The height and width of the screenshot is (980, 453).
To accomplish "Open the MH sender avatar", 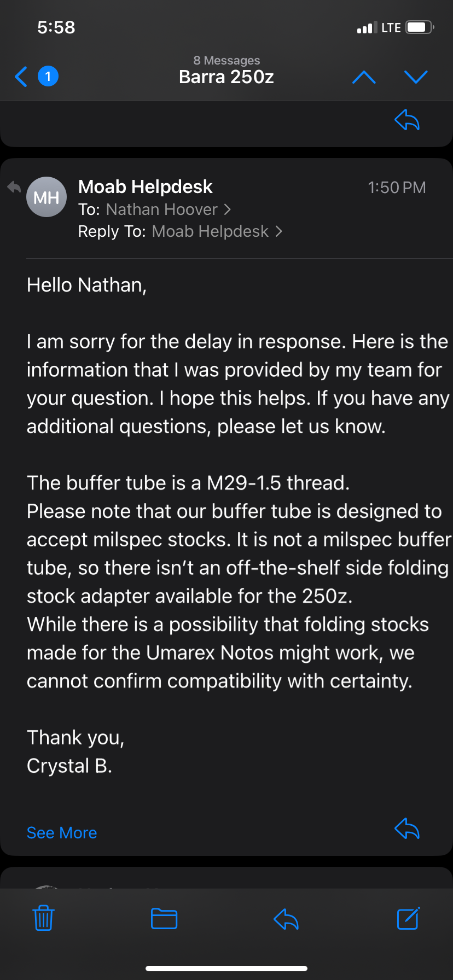I will (47, 197).
